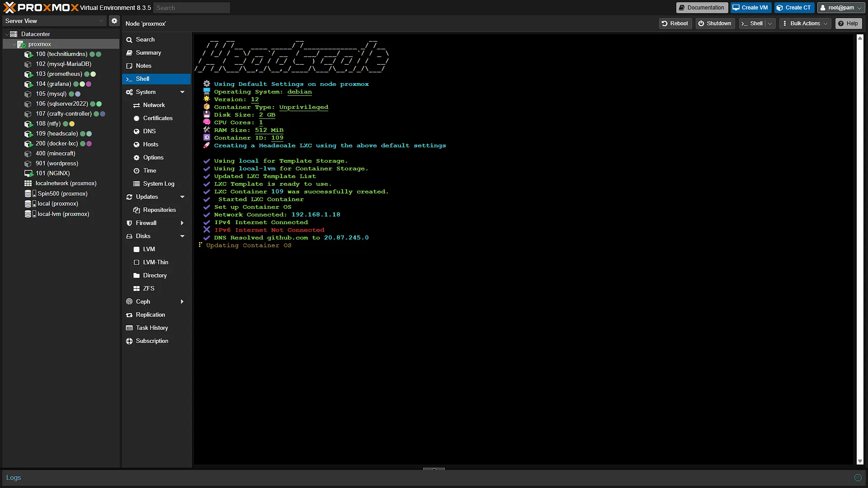Collapse the Updates submenu arrow
The height and width of the screenshot is (488, 868).
tap(183, 197)
